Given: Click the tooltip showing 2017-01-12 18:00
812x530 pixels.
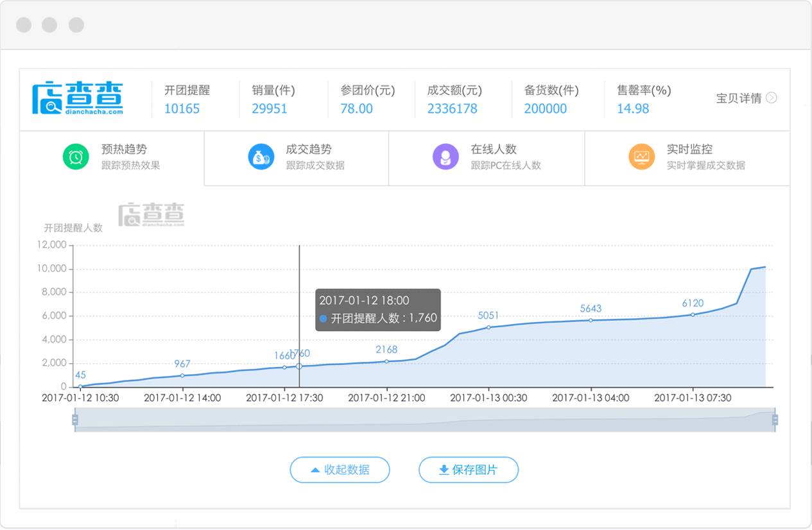Looking at the screenshot, I should 378,309.
